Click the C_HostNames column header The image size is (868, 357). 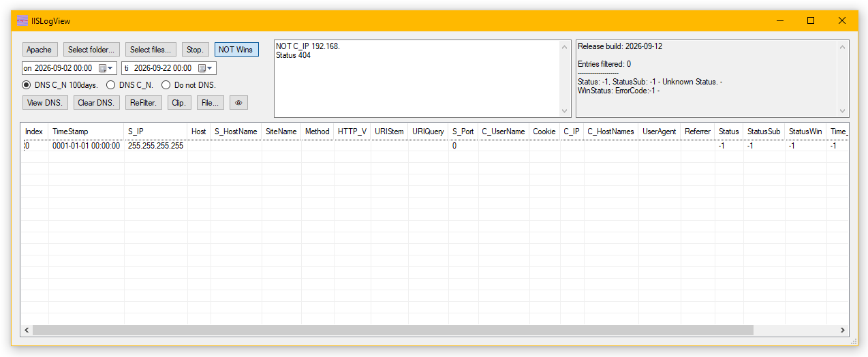click(611, 131)
